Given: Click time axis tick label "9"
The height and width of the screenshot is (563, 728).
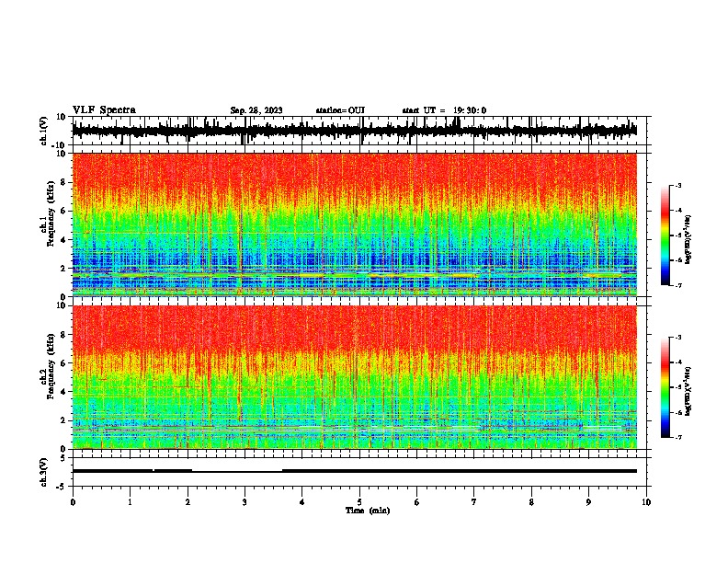Looking at the screenshot, I should [x=588, y=502].
